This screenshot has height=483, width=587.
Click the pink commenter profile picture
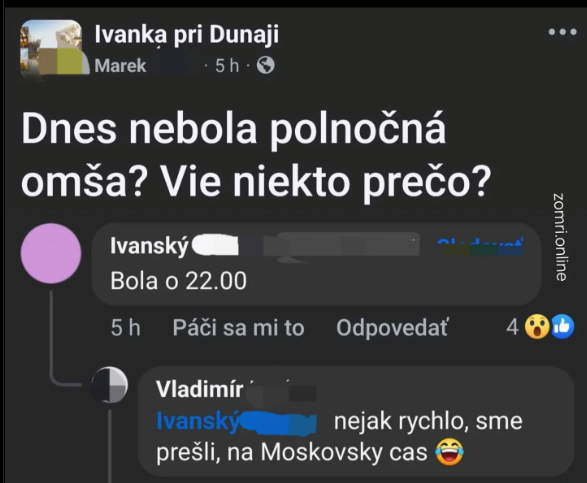51,253
